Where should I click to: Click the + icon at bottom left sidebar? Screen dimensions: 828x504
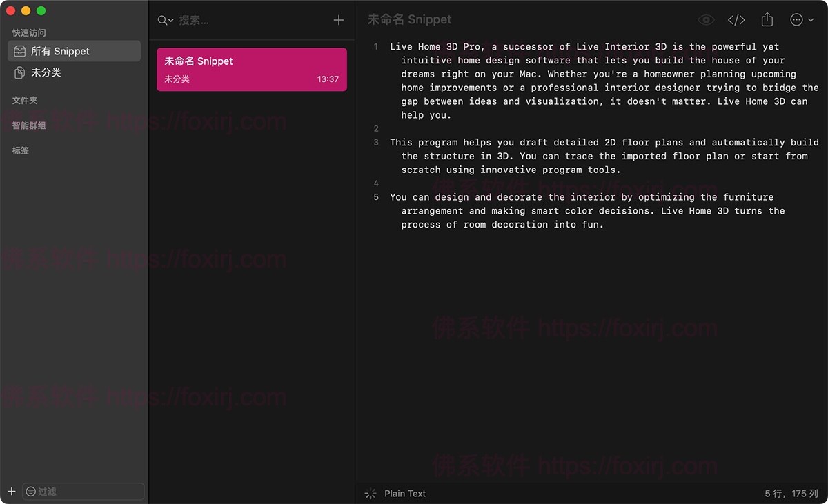12,491
